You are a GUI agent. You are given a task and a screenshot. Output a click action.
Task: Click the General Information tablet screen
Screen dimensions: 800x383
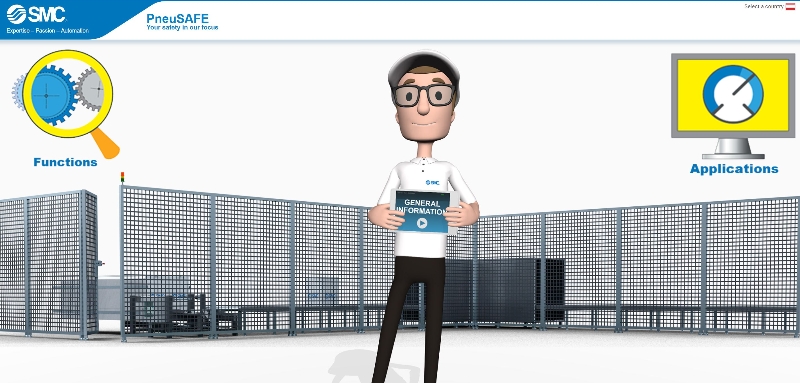[422, 212]
